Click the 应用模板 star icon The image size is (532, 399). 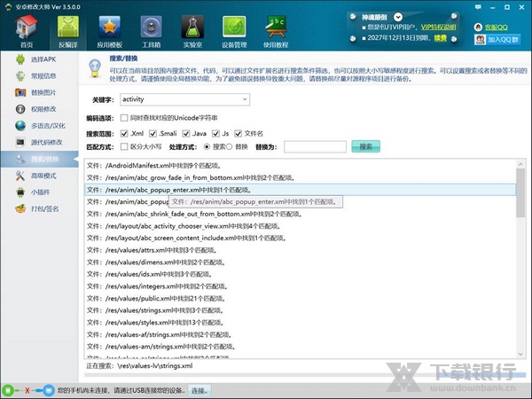pos(108,32)
